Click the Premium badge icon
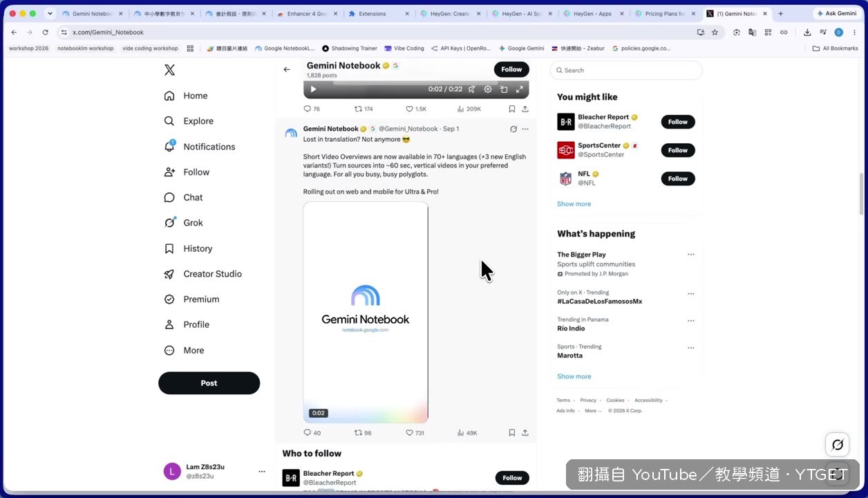This screenshot has width=868, height=498. pyautogui.click(x=169, y=299)
